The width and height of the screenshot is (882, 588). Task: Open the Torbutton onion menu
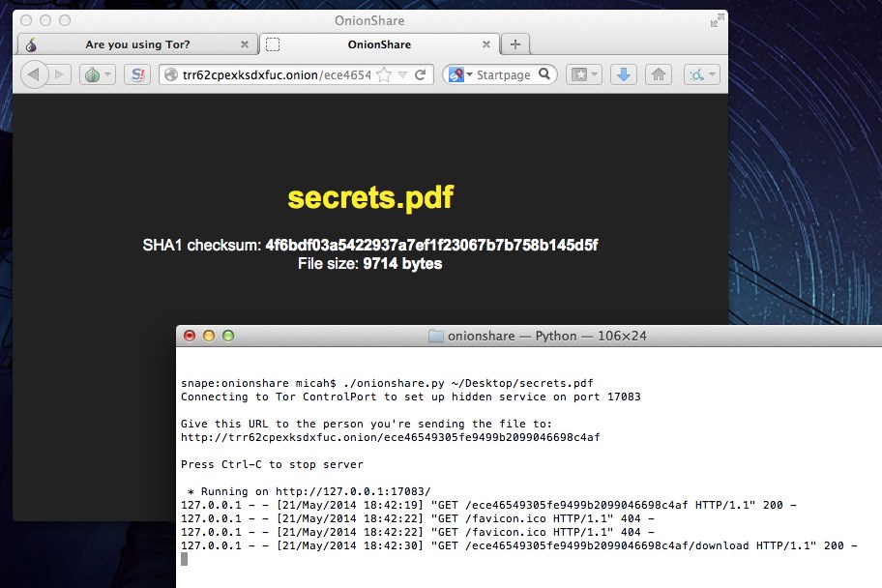pyautogui.click(x=98, y=74)
